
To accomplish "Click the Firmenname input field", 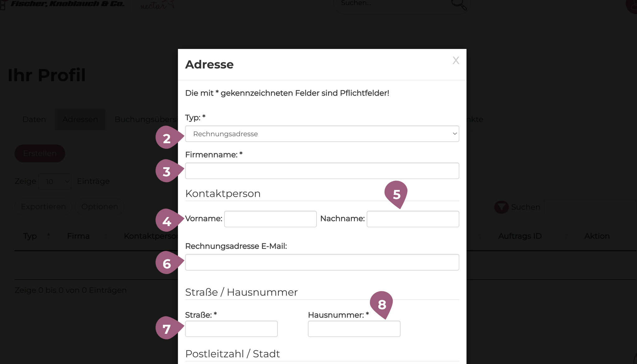I will point(322,171).
